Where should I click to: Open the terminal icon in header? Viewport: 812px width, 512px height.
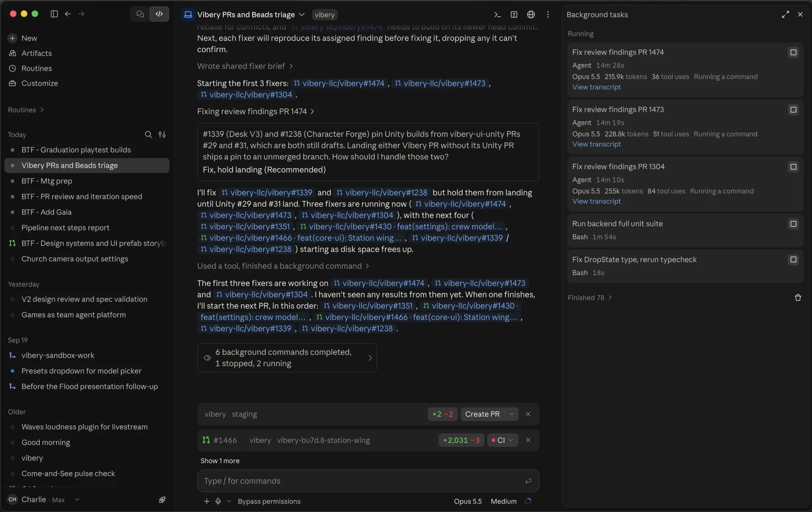click(497, 15)
